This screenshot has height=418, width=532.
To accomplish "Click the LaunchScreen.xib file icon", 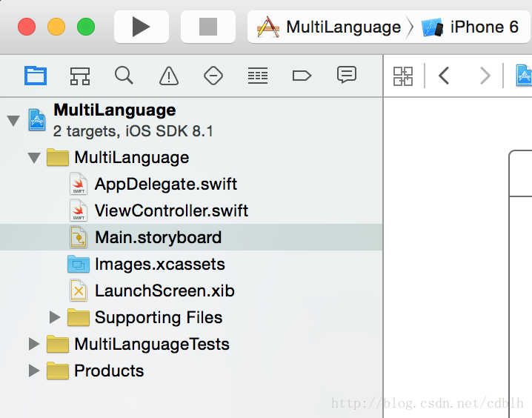I will click(79, 291).
